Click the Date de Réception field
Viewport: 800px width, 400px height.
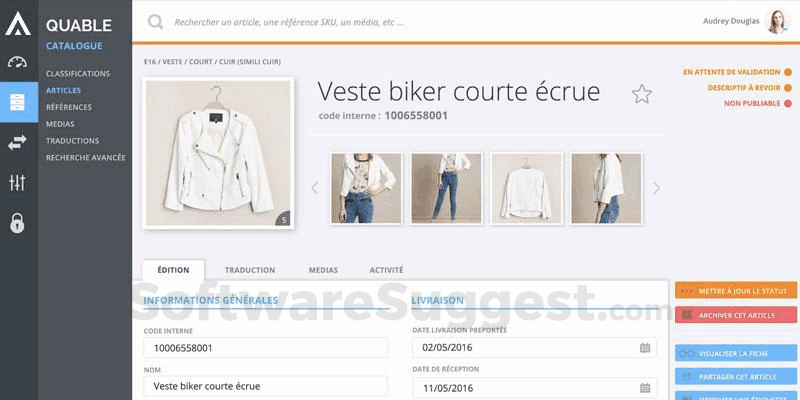(x=534, y=388)
